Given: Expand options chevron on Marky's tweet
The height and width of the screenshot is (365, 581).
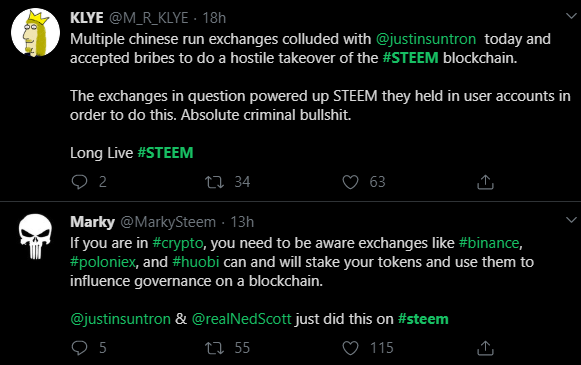Looking at the screenshot, I should pyautogui.click(x=571, y=220).
